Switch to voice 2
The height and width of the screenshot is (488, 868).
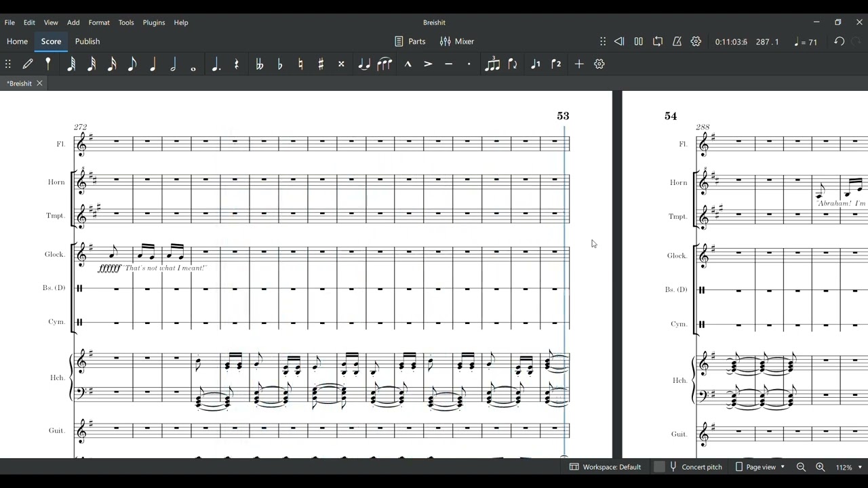tap(556, 64)
